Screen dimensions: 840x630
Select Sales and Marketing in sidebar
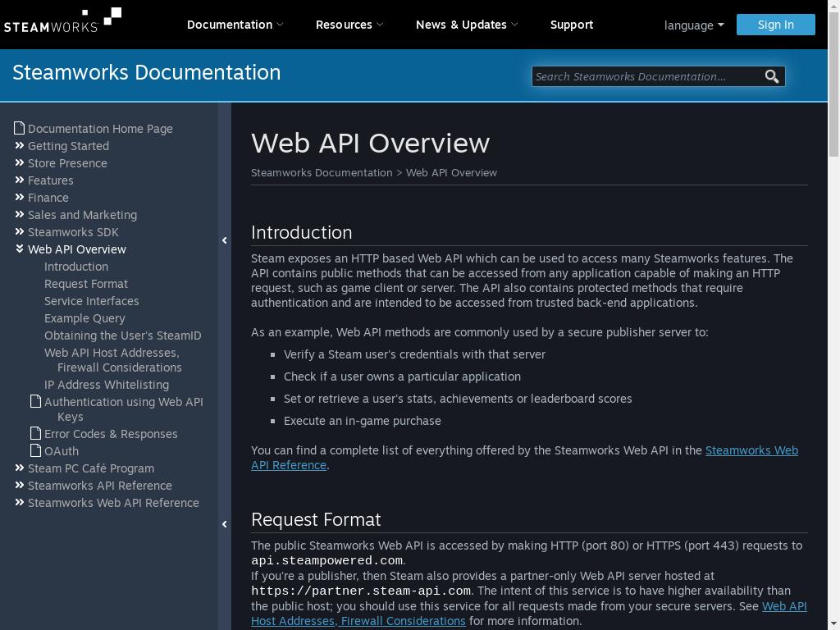pos(83,215)
